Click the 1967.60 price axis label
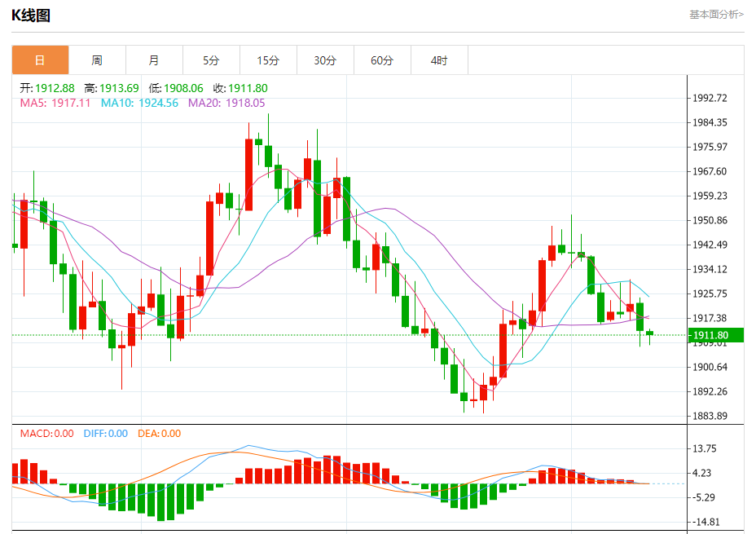Viewport: 756px width, 534px height. [710, 172]
